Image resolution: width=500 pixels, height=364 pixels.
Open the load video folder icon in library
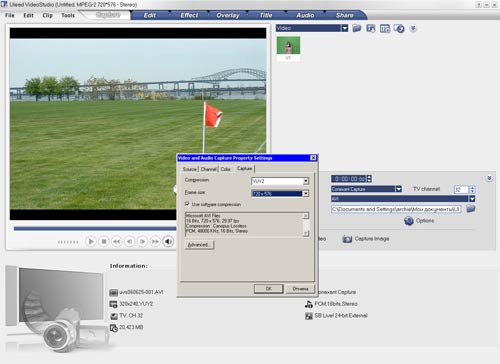click(x=357, y=28)
